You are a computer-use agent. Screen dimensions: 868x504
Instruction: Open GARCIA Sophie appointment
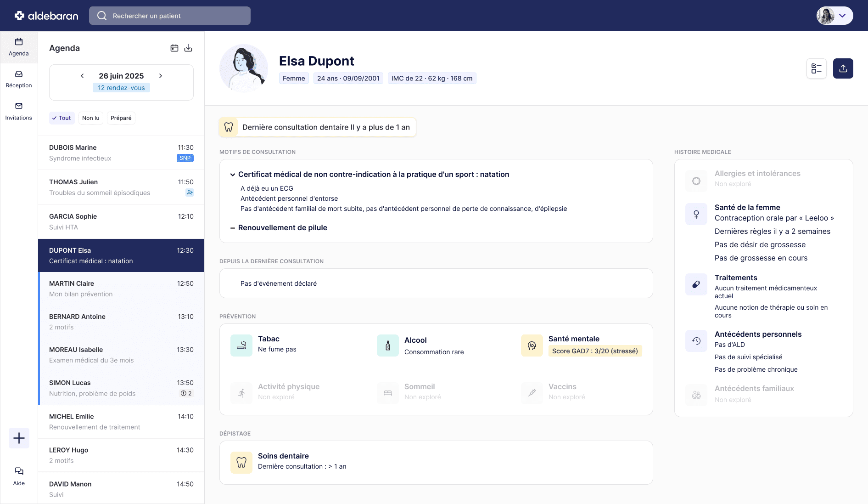pos(121,222)
